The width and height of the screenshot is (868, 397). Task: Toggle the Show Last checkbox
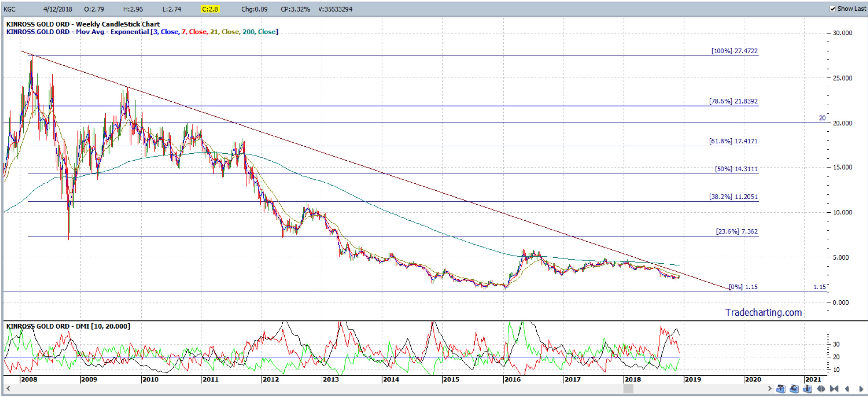tap(832, 9)
